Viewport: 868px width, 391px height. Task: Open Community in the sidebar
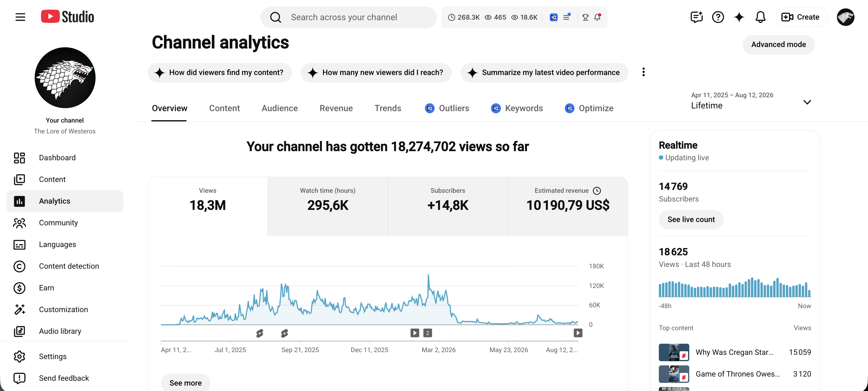click(65, 223)
